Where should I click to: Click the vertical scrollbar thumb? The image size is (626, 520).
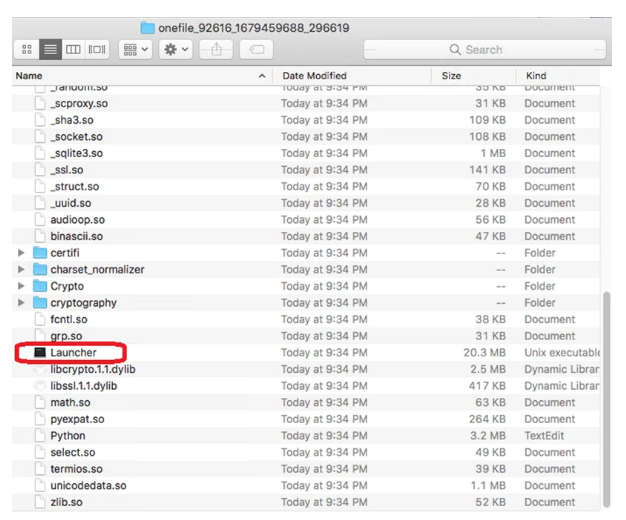(607, 399)
